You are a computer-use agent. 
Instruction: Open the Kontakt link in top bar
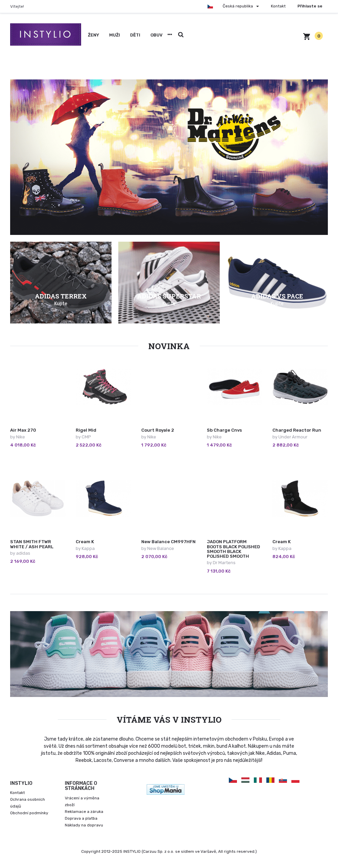pos(278,6)
